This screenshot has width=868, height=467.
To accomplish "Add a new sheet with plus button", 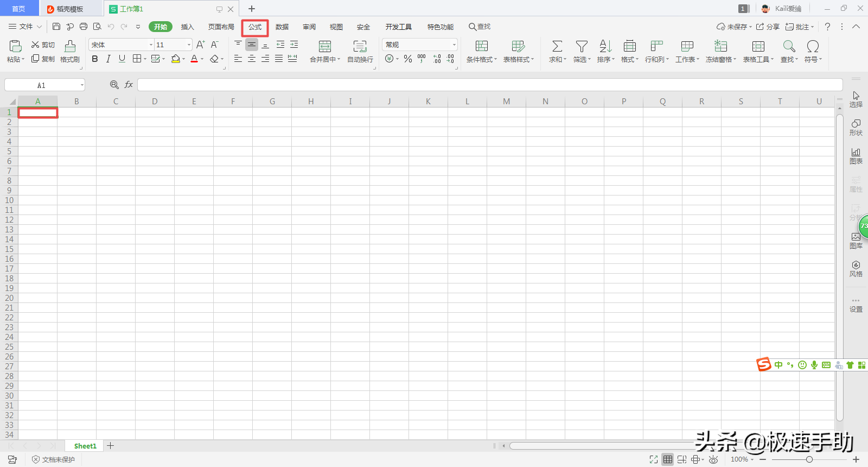I will pos(111,446).
